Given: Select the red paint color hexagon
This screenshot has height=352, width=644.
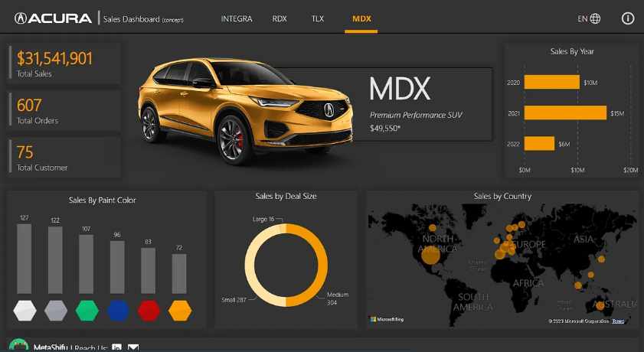Looking at the screenshot, I should pyautogui.click(x=149, y=310).
